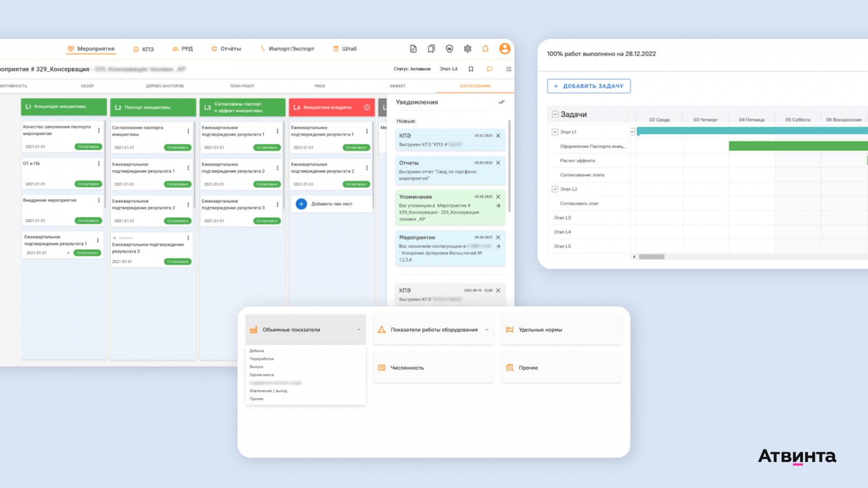
Task: Select the L2 Паспорт инициативы column header
Action: click(153, 107)
